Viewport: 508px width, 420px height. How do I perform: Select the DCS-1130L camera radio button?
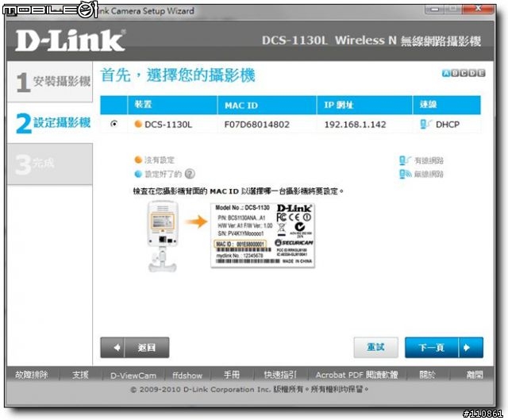[114, 124]
